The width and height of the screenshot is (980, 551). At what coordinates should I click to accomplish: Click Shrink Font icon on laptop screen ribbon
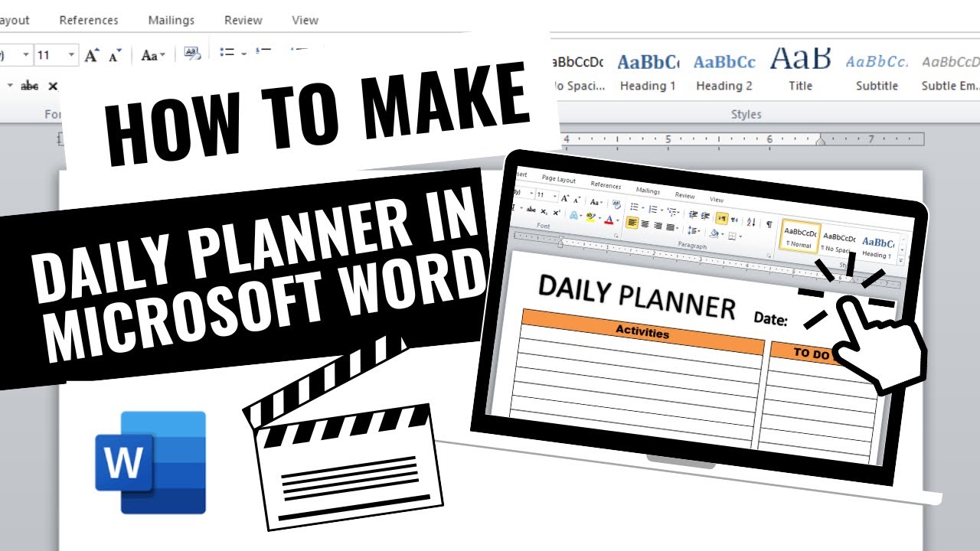(577, 199)
